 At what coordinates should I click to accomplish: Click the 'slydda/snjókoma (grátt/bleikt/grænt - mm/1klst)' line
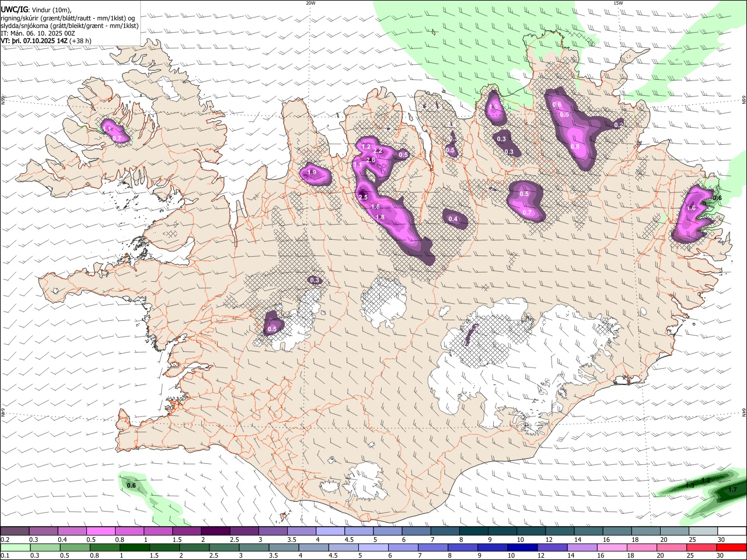(69, 26)
